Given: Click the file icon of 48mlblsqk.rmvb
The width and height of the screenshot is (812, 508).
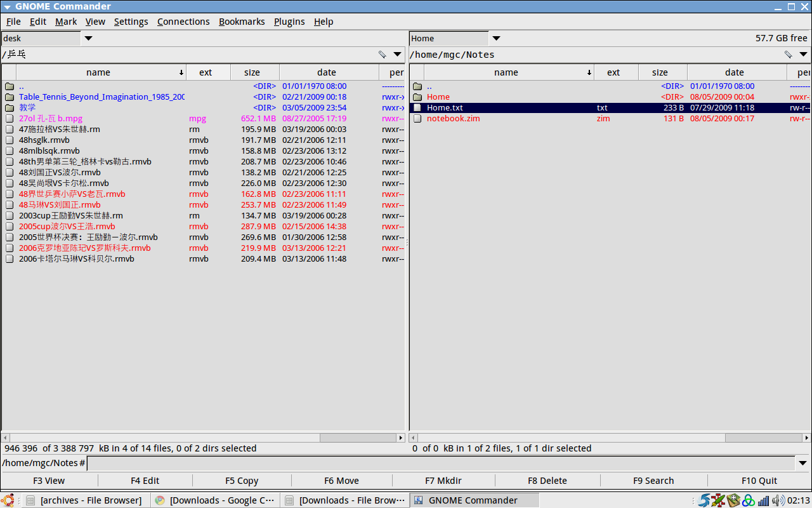Looking at the screenshot, I should tap(10, 151).
